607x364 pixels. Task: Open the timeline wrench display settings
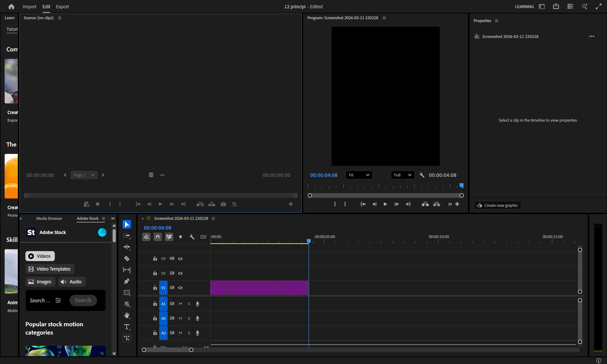coord(192,237)
